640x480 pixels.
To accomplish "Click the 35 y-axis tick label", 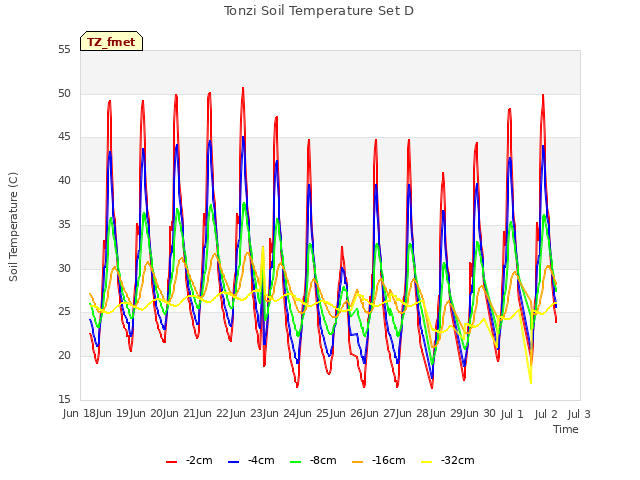I will point(64,224).
